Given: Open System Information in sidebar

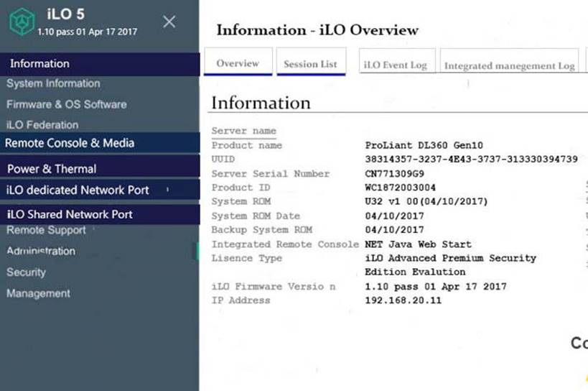Looking at the screenshot, I should point(53,83).
